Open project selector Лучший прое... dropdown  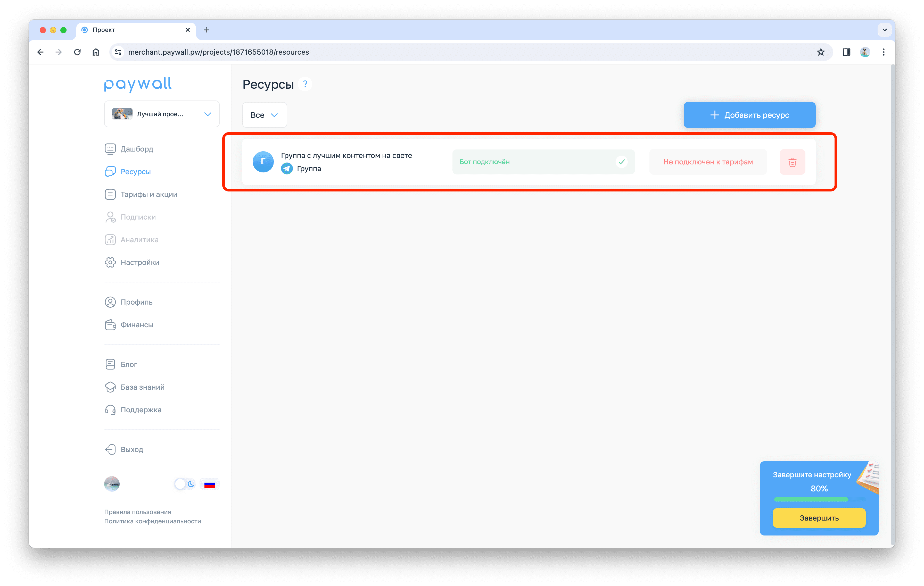click(x=162, y=114)
